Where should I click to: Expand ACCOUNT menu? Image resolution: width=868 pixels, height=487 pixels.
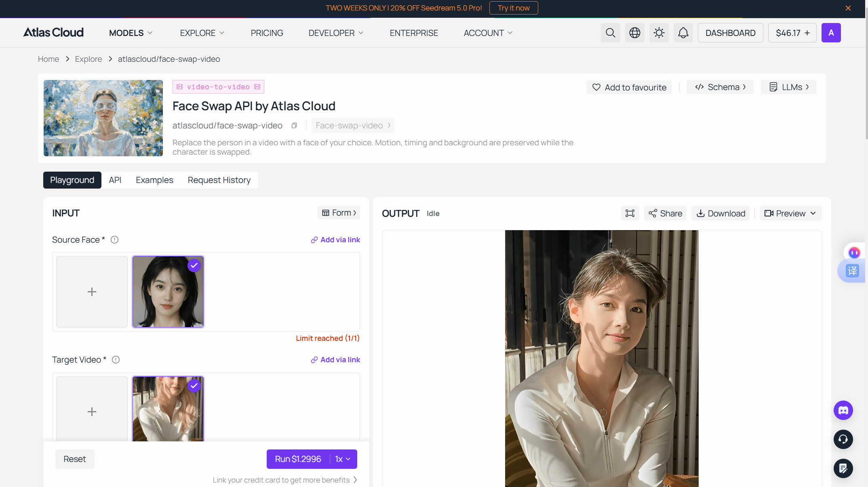[488, 33]
